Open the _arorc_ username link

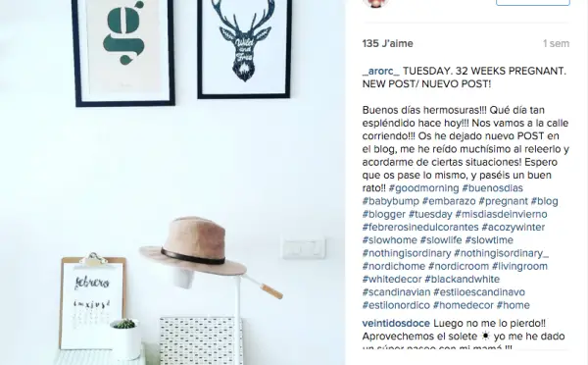point(381,71)
